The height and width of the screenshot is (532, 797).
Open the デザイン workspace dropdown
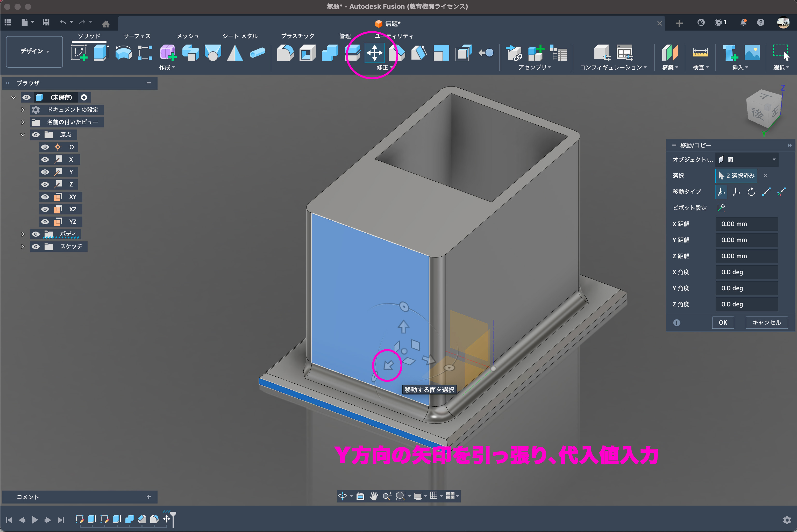(x=34, y=51)
